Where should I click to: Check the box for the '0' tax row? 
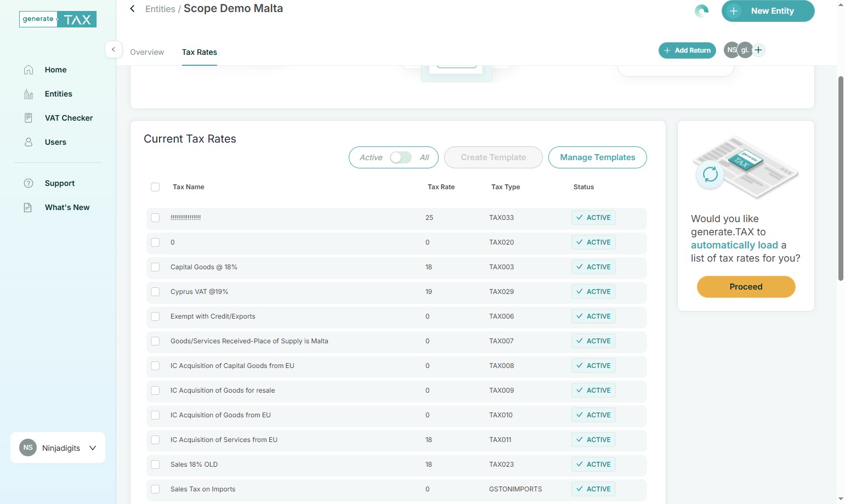click(155, 242)
